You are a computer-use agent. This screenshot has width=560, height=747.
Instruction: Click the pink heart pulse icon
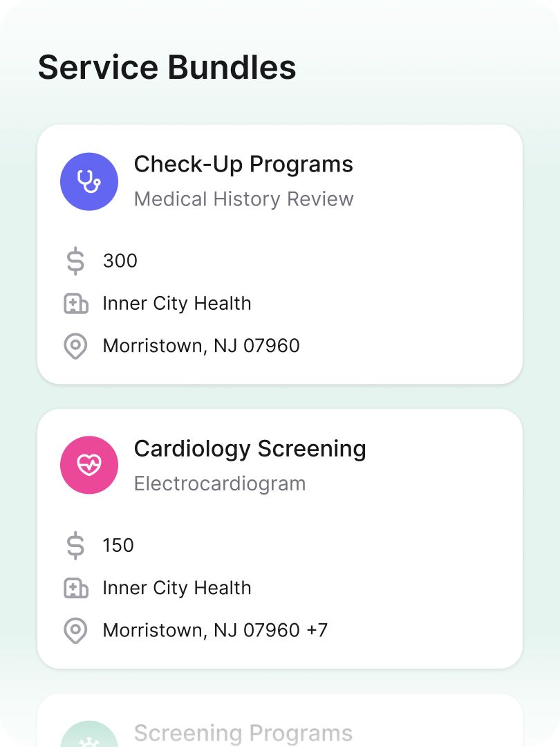point(89,465)
